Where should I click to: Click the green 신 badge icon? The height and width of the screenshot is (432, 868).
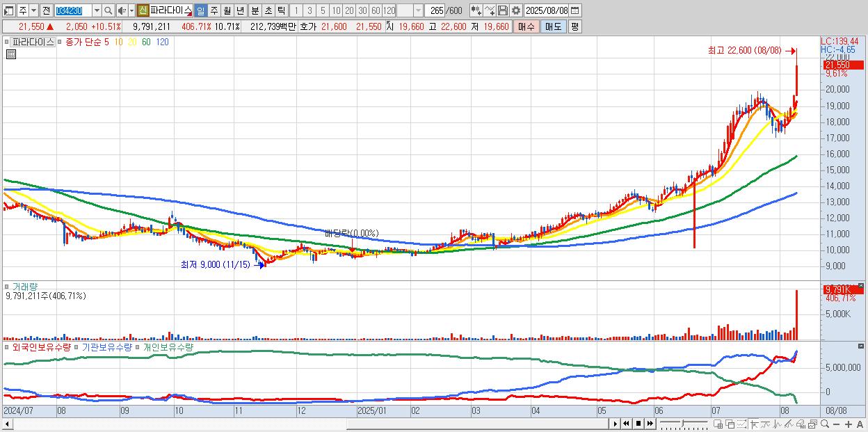pyautogui.click(x=143, y=10)
